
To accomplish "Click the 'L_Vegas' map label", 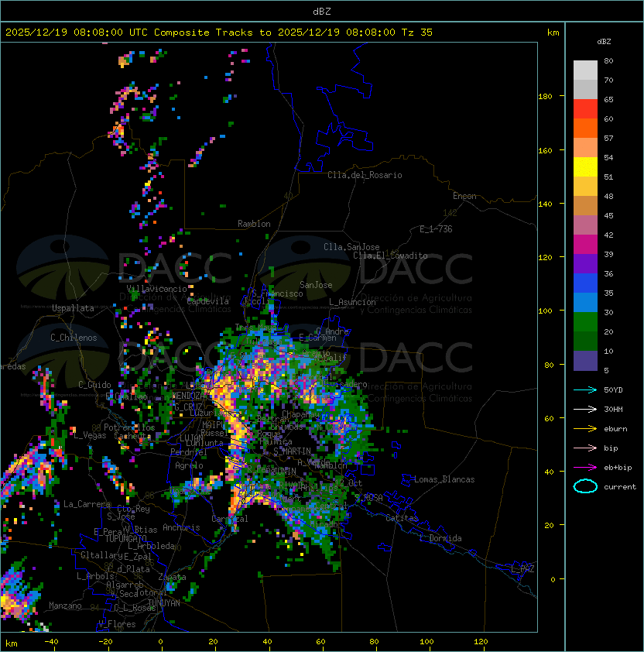I will [90, 435].
